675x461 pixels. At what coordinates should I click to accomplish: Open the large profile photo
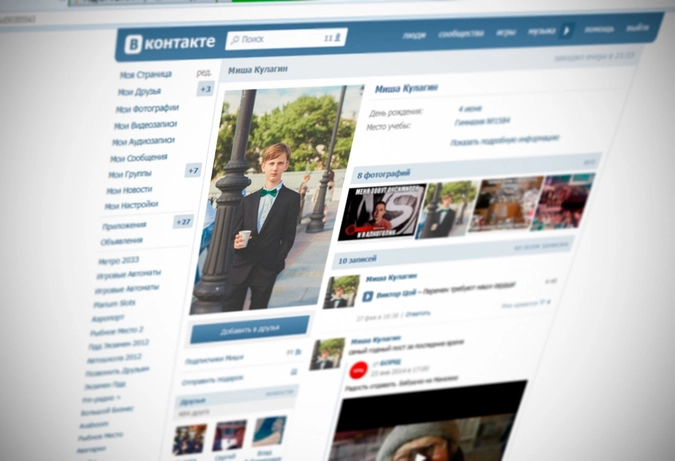(x=276, y=199)
